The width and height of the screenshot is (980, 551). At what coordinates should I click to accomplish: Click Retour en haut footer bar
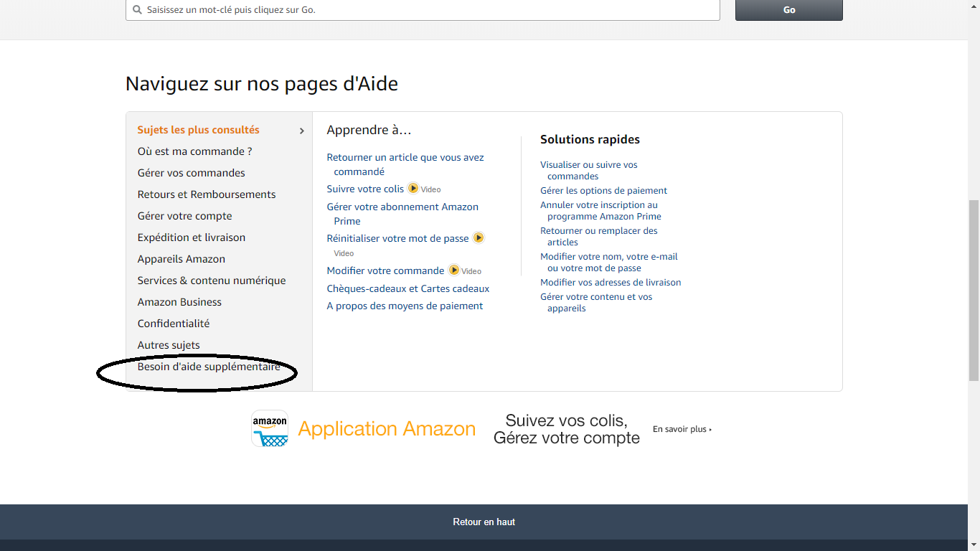click(x=484, y=522)
